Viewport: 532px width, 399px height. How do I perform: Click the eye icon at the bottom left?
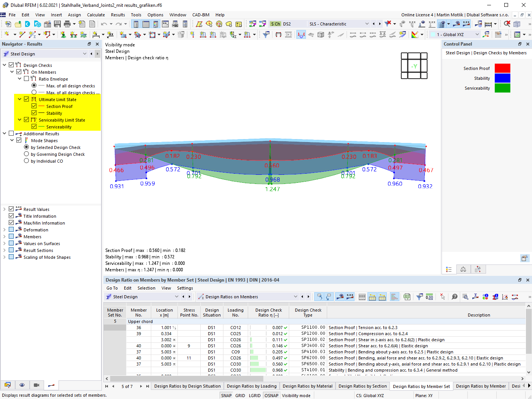click(x=22, y=385)
